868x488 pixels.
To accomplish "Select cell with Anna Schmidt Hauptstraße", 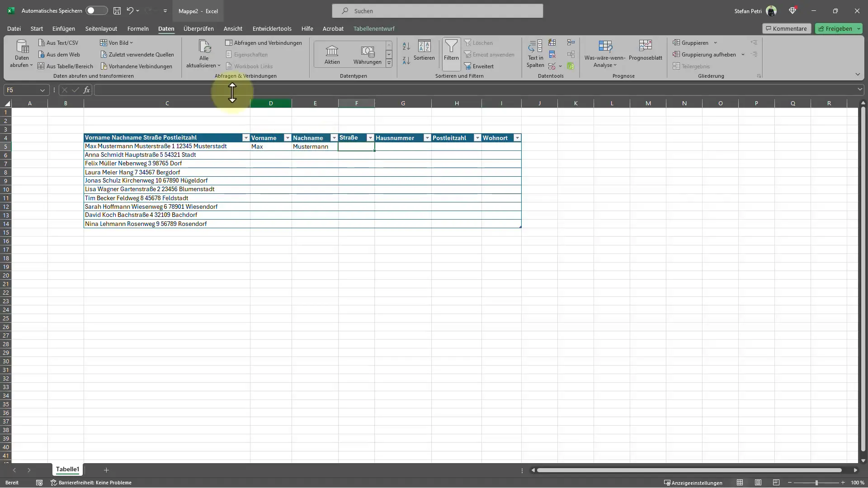I will [167, 155].
